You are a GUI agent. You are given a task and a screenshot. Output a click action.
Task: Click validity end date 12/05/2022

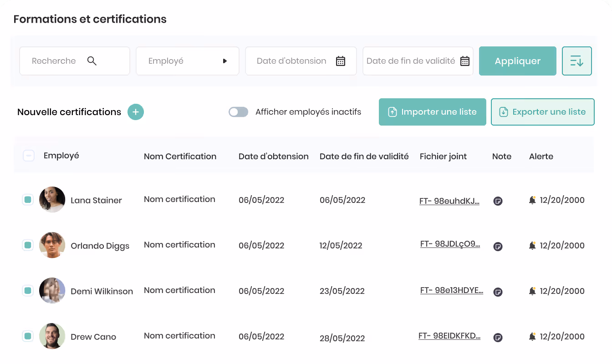341,246
